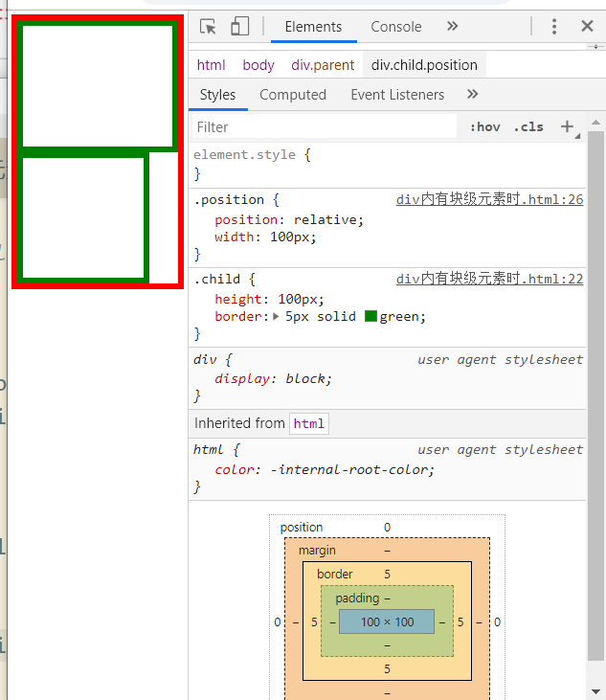
Task: Click the border property name
Action: coord(237,317)
